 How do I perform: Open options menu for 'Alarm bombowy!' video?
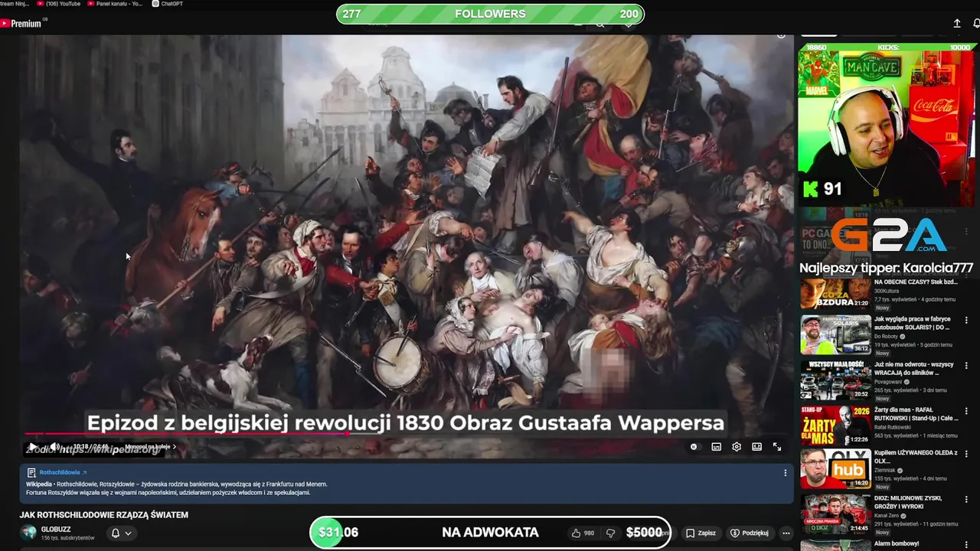(x=966, y=545)
